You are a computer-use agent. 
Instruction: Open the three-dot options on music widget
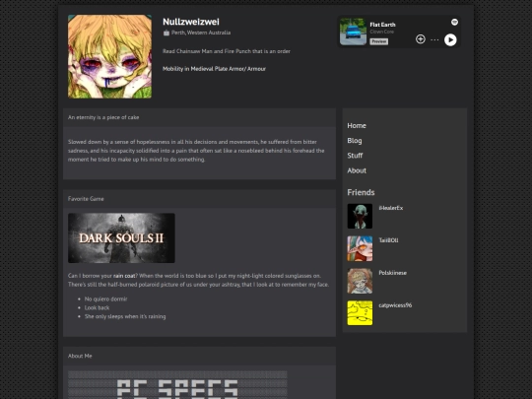tap(434, 39)
